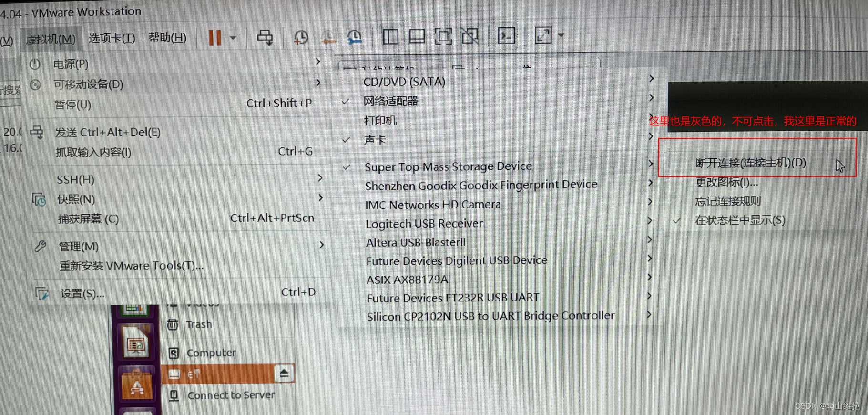
Task: Expand the 打印机 device submenu
Action: 500,120
